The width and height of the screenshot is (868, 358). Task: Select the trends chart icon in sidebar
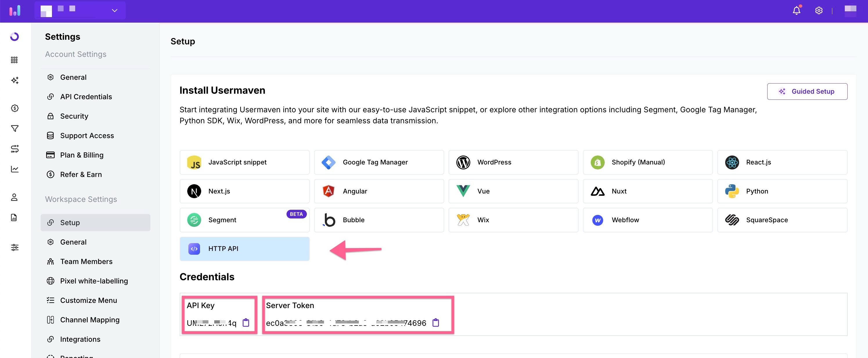[x=14, y=169]
